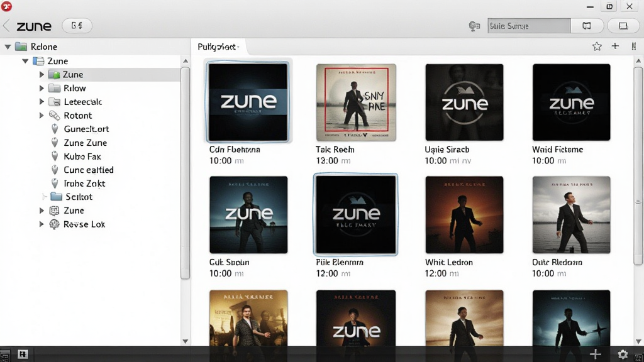The height and width of the screenshot is (362, 644).
Task: Click the green Zune folder icon
Action: click(x=54, y=75)
